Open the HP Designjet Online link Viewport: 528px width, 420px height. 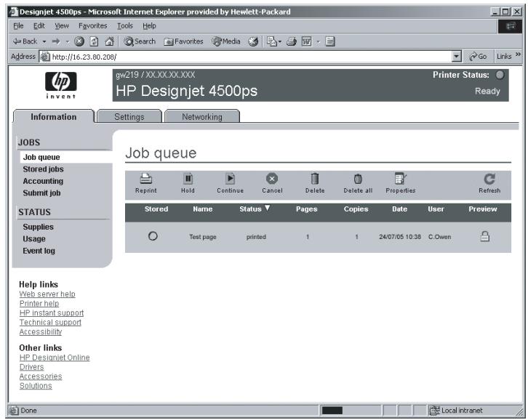(x=55, y=358)
